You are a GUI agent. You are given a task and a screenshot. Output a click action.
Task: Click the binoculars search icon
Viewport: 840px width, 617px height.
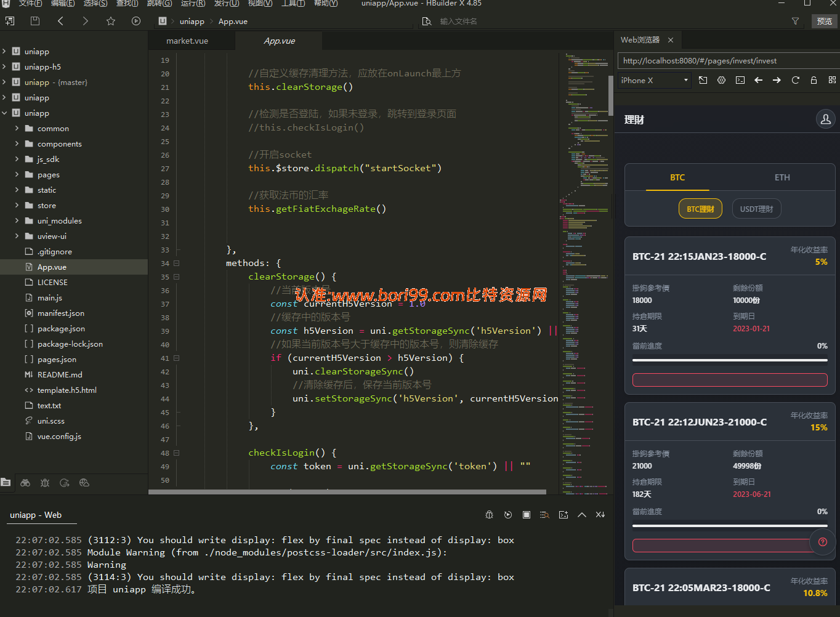[25, 483]
